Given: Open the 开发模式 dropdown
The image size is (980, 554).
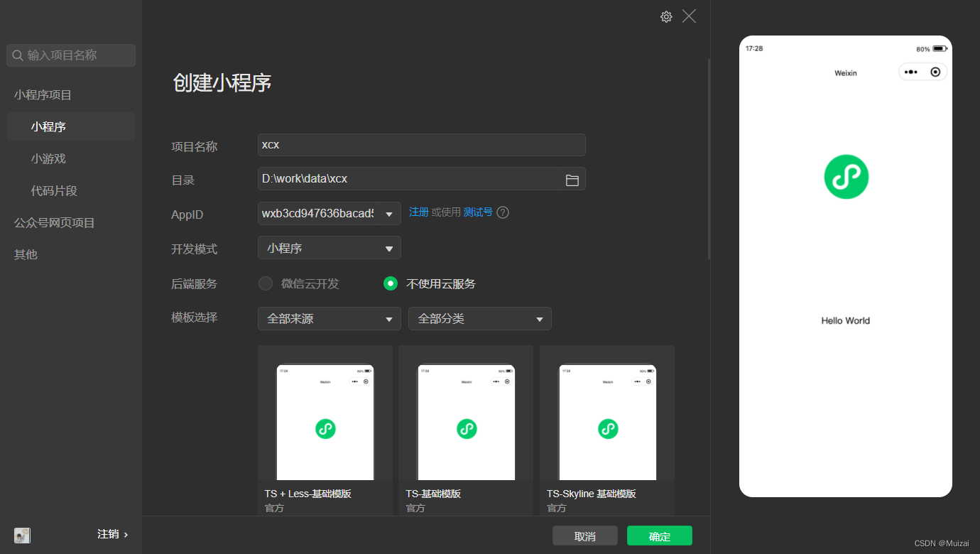Looking at the screenshot, I should click(x=330, y=248).
